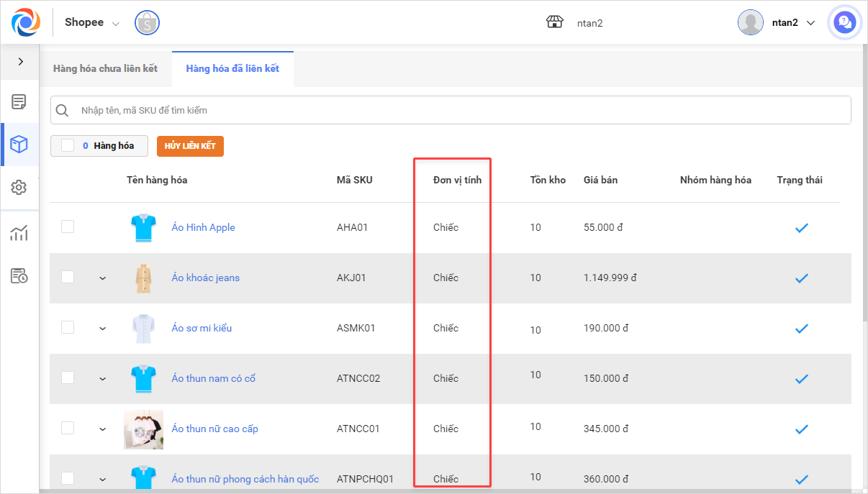
Task: Expand the sidebar with the arrow
Action: pyautogui.click(x=20, y=62)
